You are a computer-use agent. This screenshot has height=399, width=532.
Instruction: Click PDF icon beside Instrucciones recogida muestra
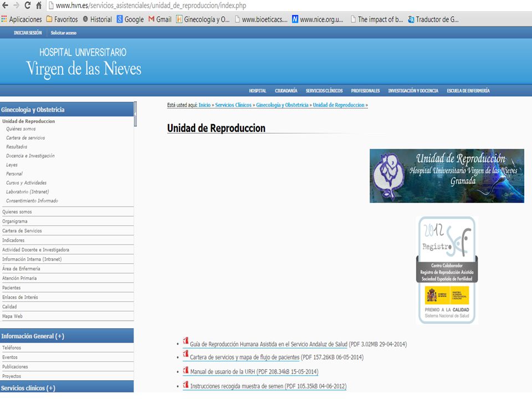tap(186, 385)
